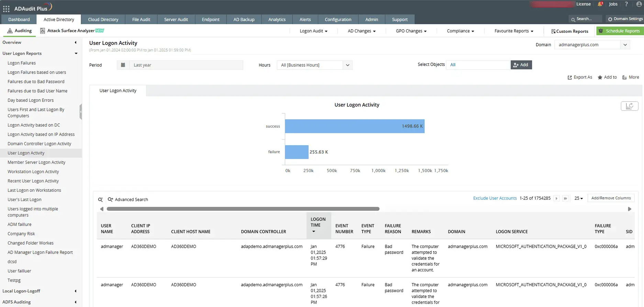Open Logon Failures report

[22, 63]
